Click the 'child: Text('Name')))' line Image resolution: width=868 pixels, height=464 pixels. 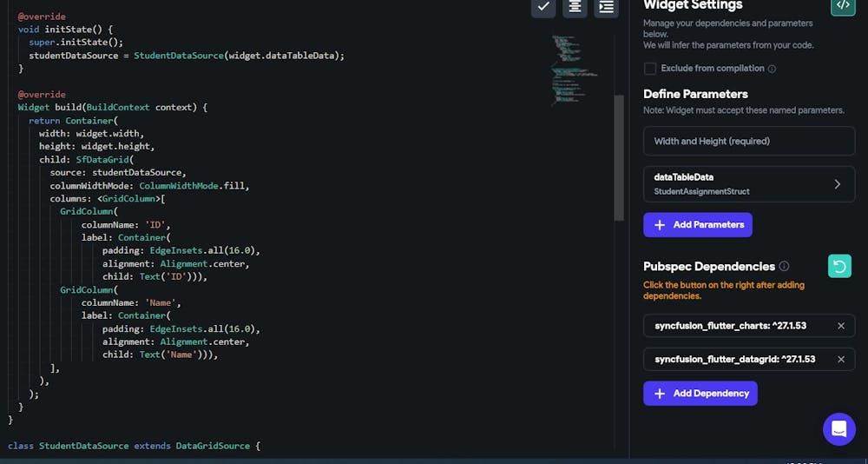(161, 355)
